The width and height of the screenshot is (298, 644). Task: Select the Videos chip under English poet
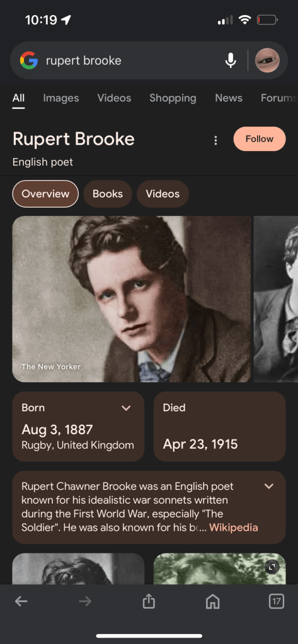pyautogui.click(x=163, y=194)
